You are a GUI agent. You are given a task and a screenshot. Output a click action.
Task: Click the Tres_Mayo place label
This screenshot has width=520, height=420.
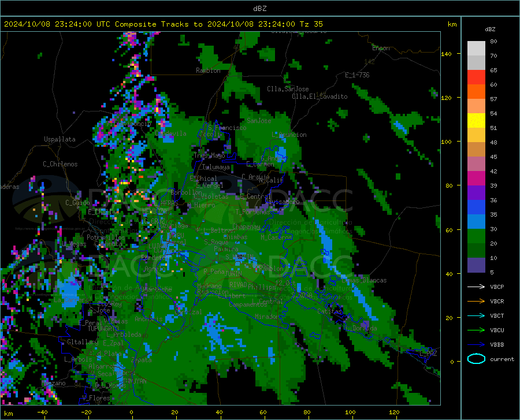pos(209,155)
